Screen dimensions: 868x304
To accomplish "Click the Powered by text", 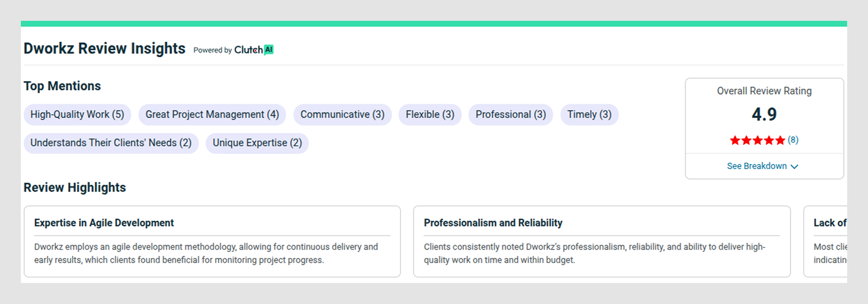I will (x=212, y=50).
